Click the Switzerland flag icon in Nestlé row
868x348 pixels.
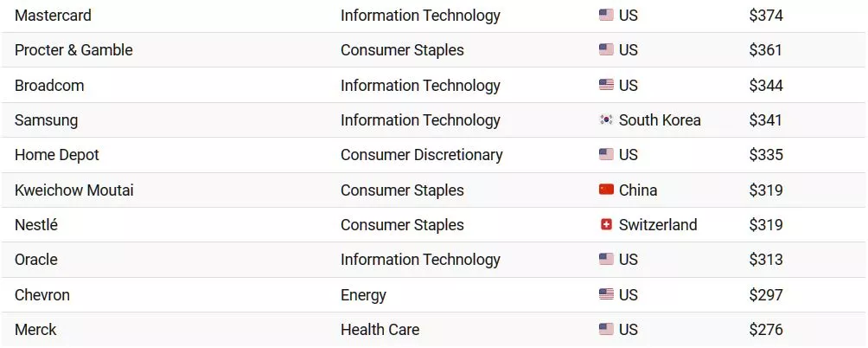[606, 224]
